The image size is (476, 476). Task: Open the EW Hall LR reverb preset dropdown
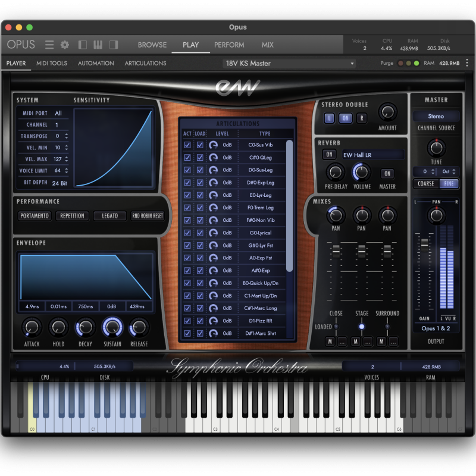373,155
